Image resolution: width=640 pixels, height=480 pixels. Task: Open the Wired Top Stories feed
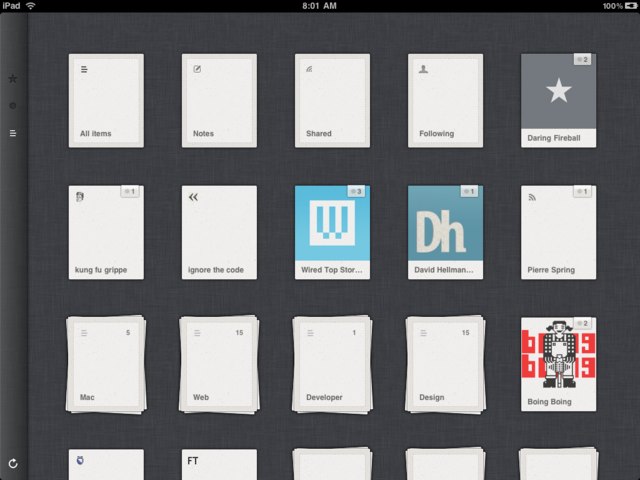(x=332, y=232)
